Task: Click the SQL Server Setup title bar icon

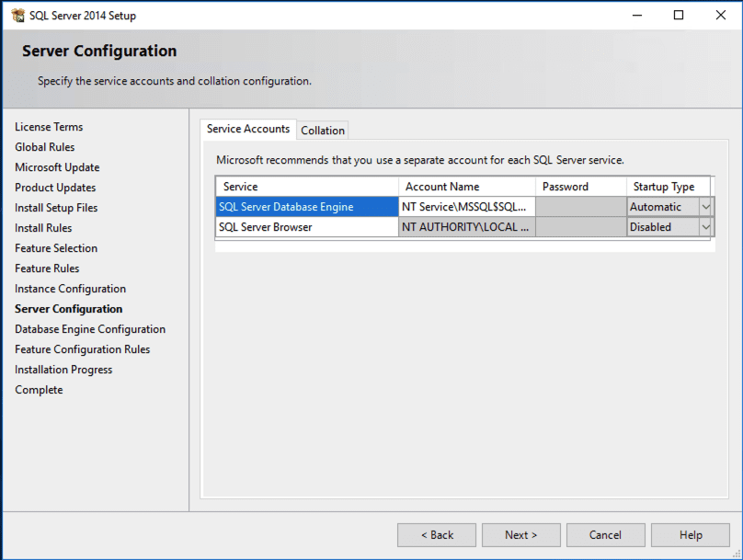Action: click(x=17, y=16)
